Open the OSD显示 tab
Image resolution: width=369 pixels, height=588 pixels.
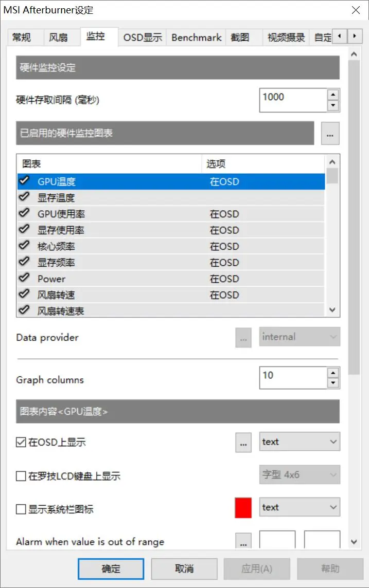[143, 38]
